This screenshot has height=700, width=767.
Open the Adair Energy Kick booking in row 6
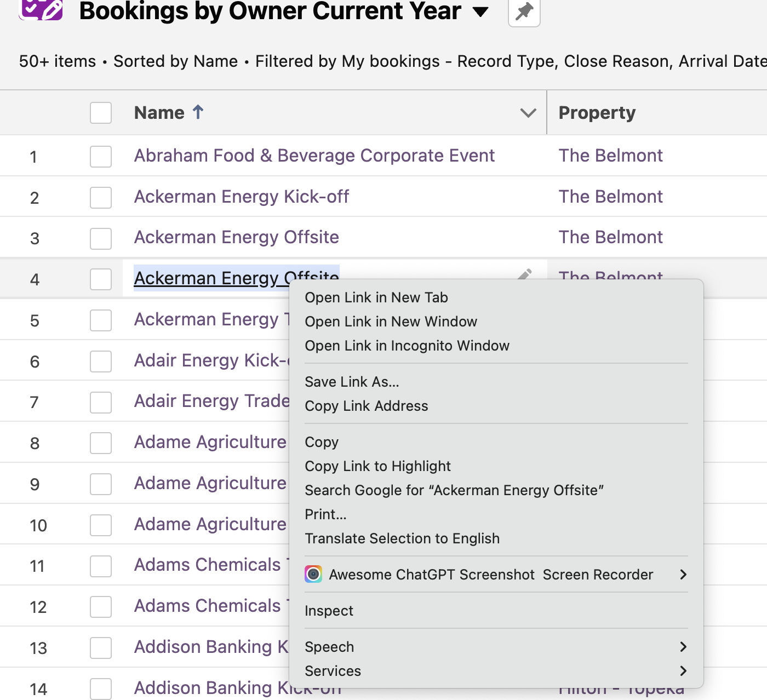211,360
